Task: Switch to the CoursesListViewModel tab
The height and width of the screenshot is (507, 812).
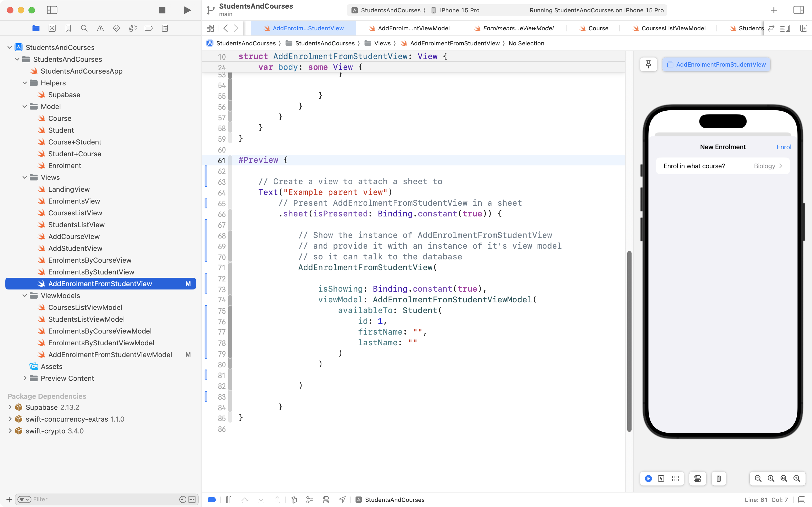Action: coord(673,28)
